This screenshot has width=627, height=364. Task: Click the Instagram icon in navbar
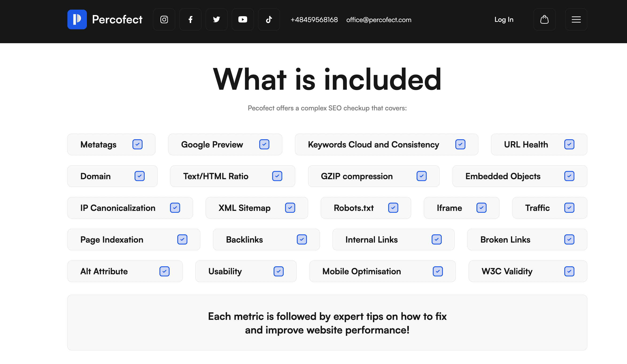click(x=164, y=19)
